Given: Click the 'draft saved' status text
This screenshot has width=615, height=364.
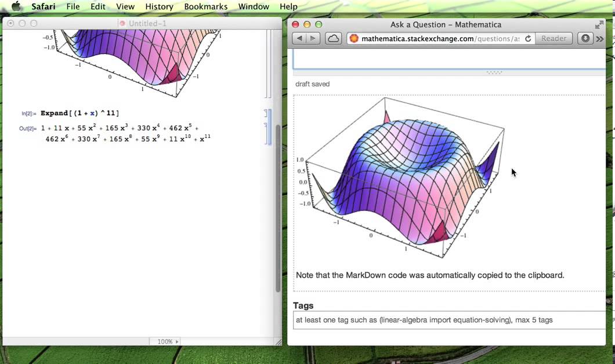Looking at the screenshot, I should point(312,84).
